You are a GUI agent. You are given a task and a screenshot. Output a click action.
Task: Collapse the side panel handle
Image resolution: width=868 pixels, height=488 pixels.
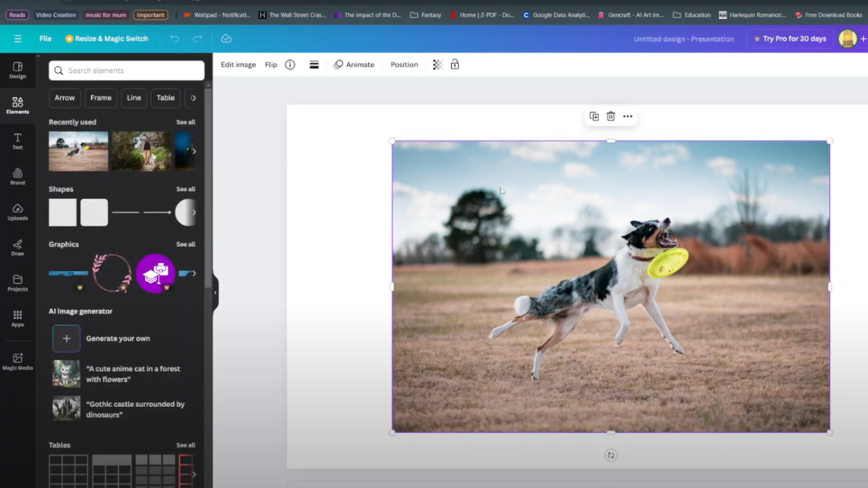(x=215, y=293)
